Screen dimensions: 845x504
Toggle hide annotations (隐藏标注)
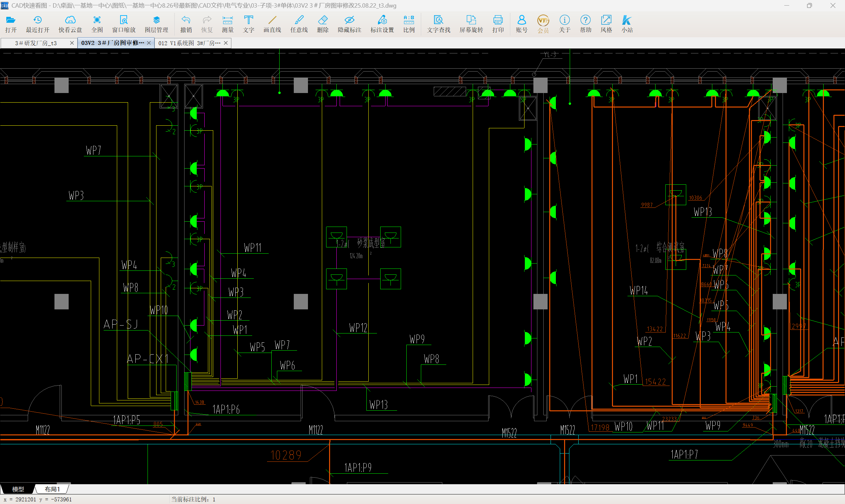[x=349, y=24]
